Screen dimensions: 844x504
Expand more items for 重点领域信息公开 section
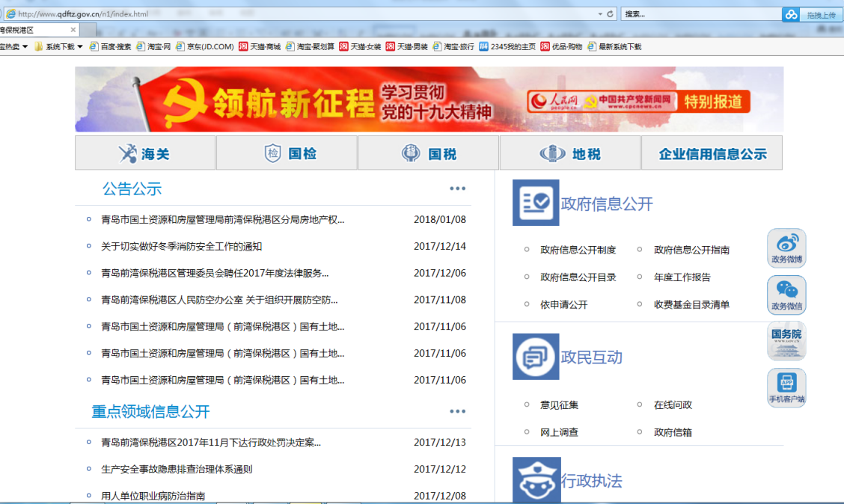pos(457,411)
